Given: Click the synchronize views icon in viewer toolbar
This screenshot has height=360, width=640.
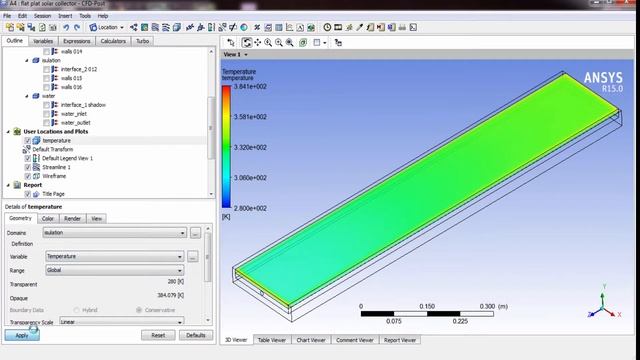Looking at the screenshot, I should [x=338, y=42].
